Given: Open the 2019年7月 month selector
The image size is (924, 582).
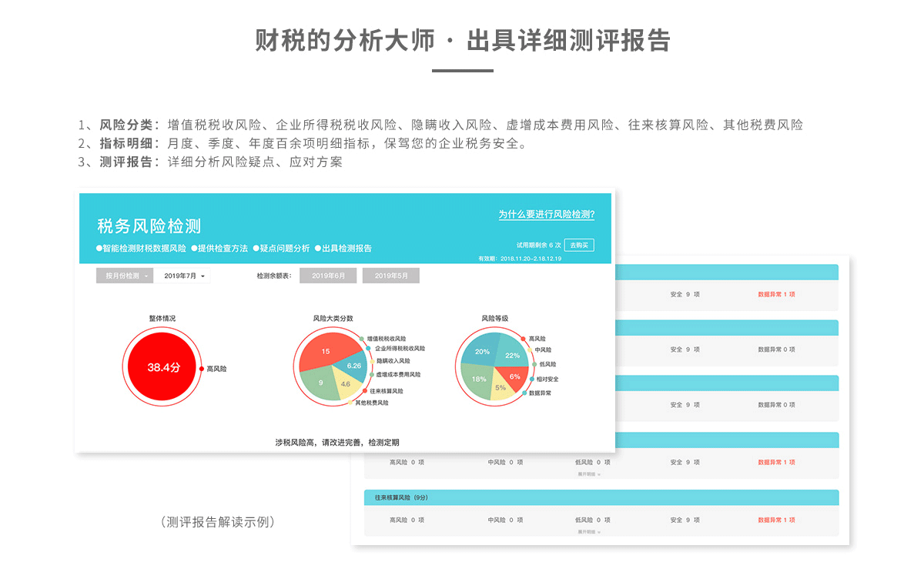Looking at the screenshot, I should [x=185, y=276].
